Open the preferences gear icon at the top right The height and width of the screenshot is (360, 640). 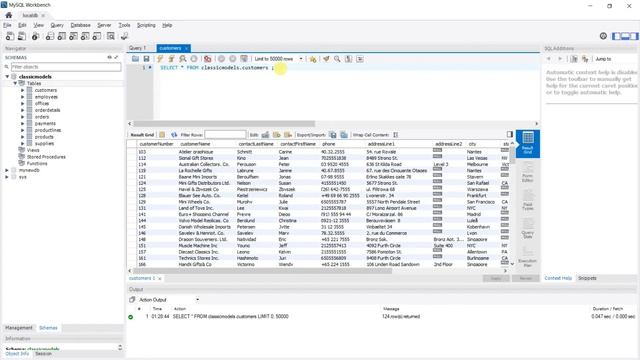coord(603,36)
